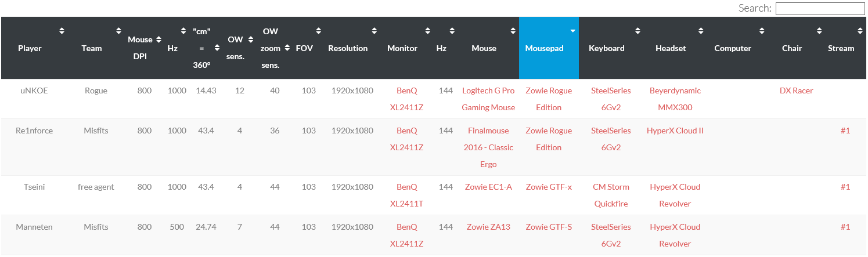Image resolution: width=868 pixels, height=257 pixels.
Task: Toggle sort arrow on highlighted Mousepad column
Action: click(573, 31)
